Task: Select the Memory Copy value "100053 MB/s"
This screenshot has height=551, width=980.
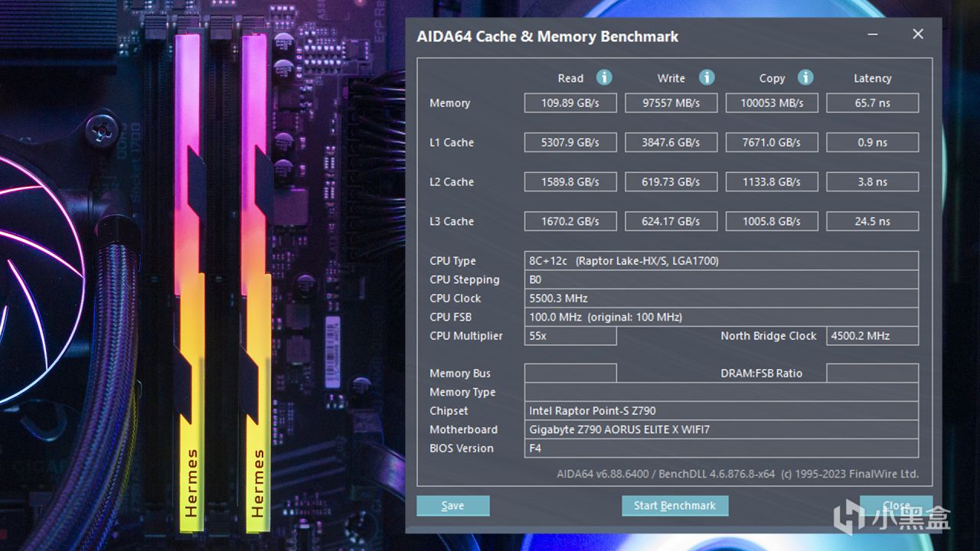Action: coord(772,103)
